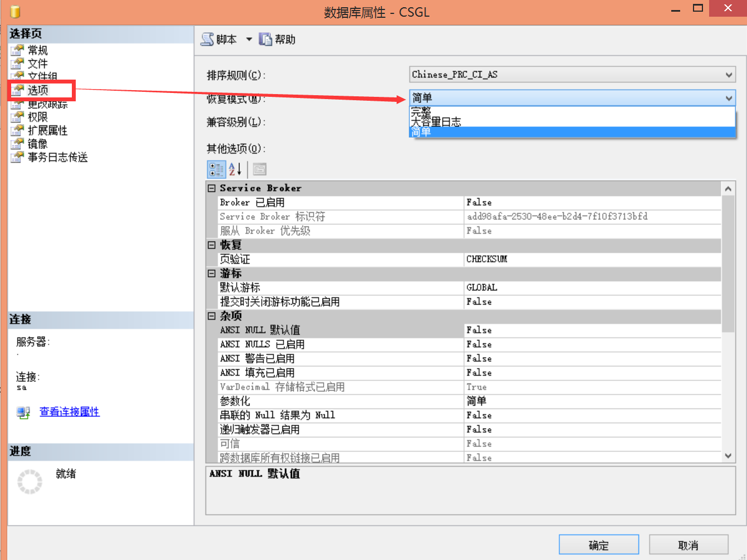This screenshot has height=560, width=747.
Task: Open the 查看连接属性 link
Action: [69, 412]
